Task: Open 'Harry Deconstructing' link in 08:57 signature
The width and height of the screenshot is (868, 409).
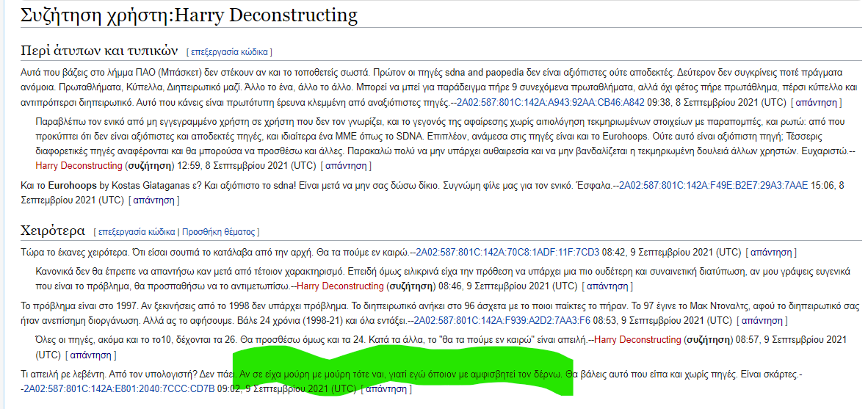Action: 637,339
